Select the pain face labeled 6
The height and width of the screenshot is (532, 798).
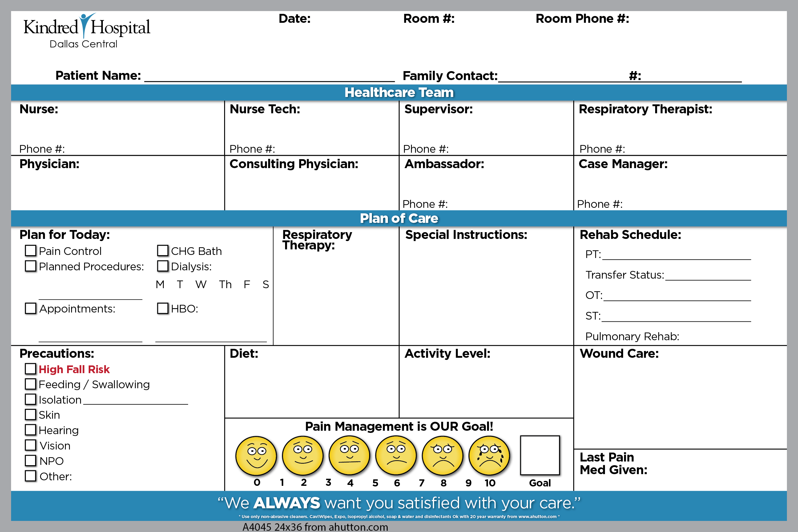pyautogui.click(x=396, y=456)
